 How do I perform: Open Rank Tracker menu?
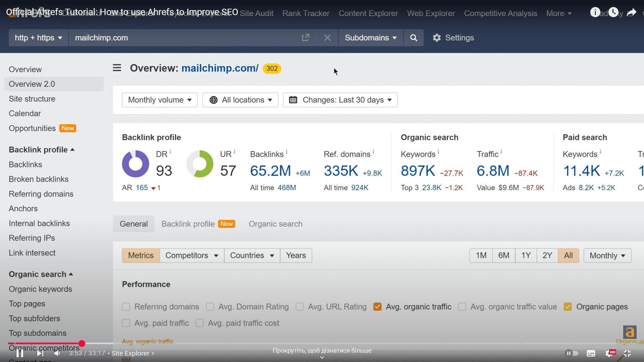(x=306, y=13)
